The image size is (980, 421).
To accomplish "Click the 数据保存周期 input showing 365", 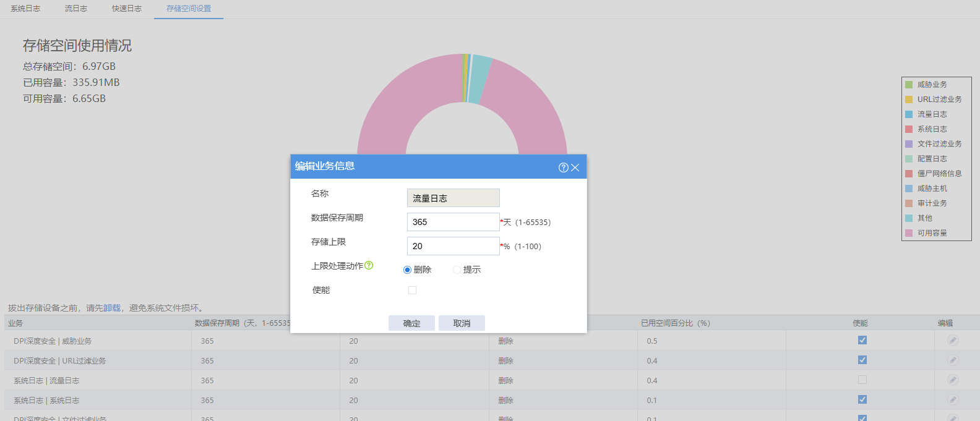I will tap(453, 222).
